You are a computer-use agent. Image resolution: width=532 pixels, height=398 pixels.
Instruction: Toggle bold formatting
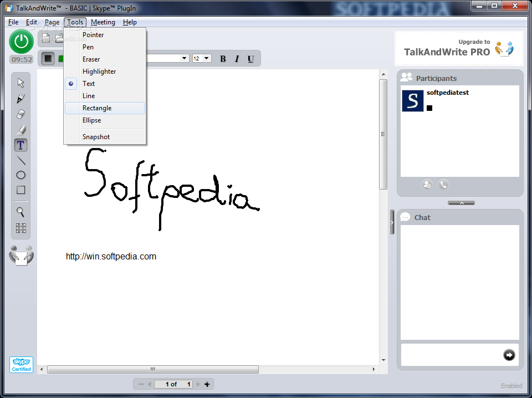pyautogui.click(x=223, y=59)
